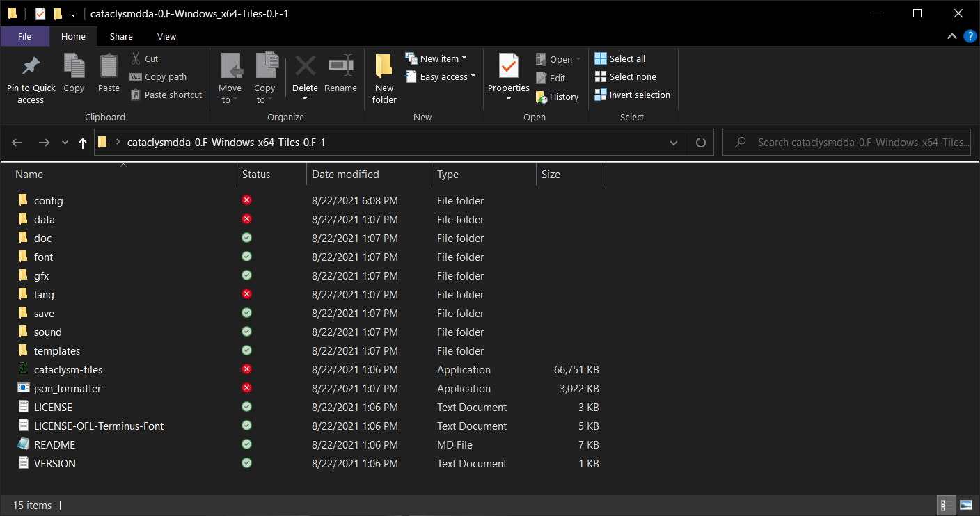Viewport: 980px width, 516px height.
Task: Click Invert selection in ribbon
Action: tap(633, 95)
